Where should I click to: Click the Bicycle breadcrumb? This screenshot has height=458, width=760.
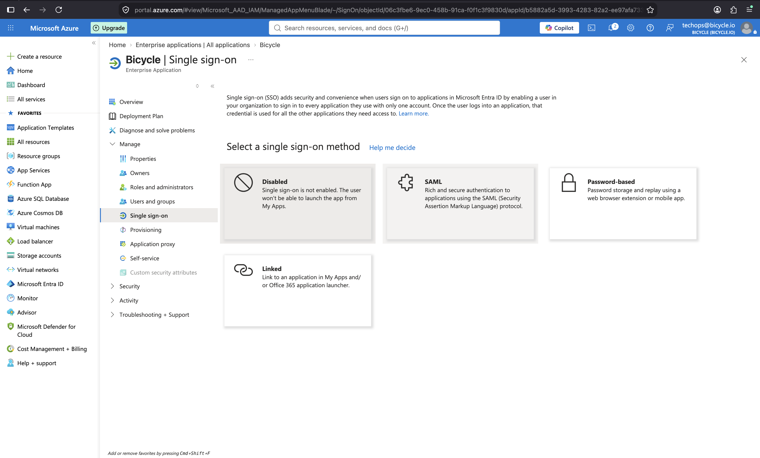(269, 45)
